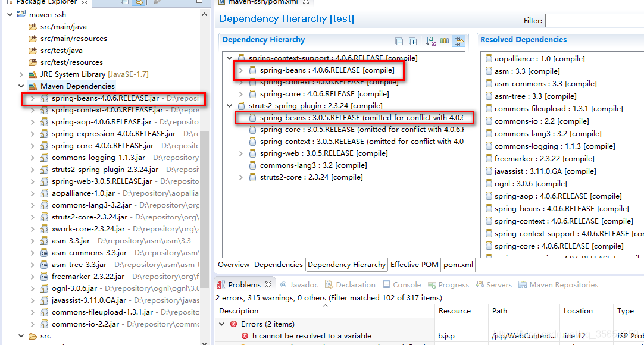Click jar icon of asm-commons-3.3.jar

click(44, 253)
